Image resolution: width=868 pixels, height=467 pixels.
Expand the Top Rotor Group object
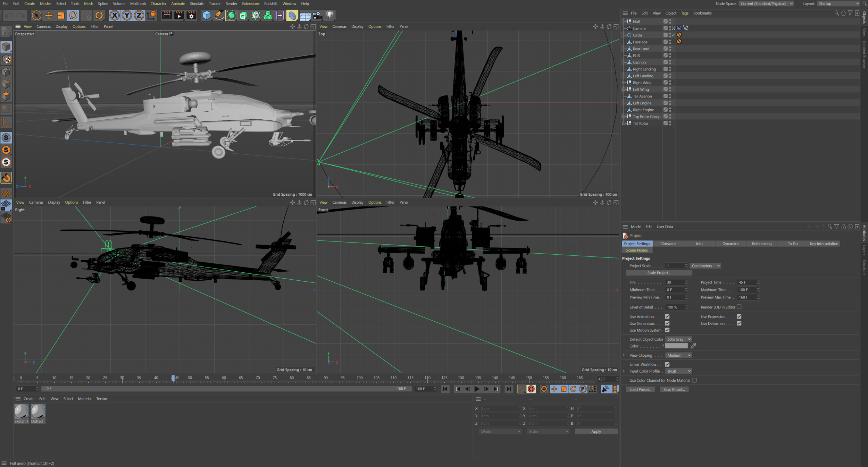tap(624, 117)
